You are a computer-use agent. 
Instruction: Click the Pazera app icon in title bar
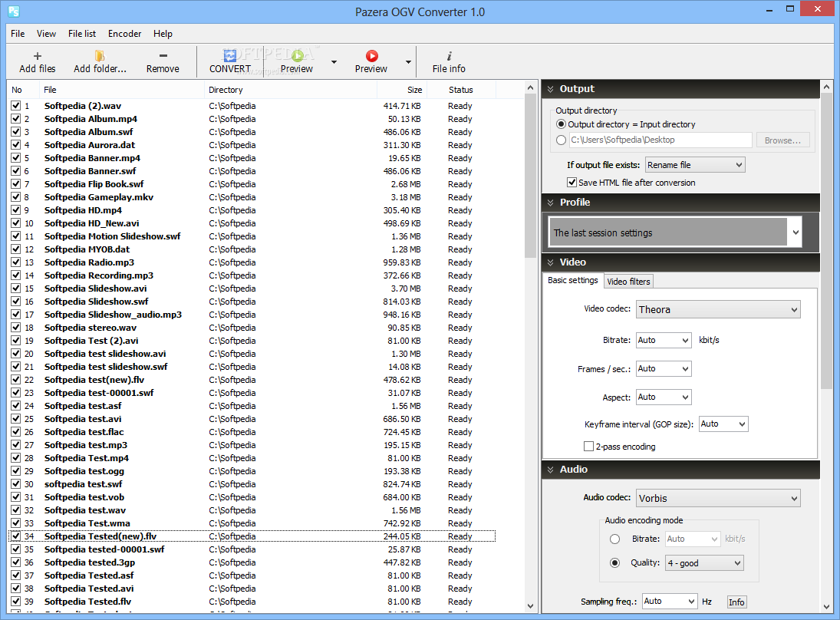(x=14, y=11)
